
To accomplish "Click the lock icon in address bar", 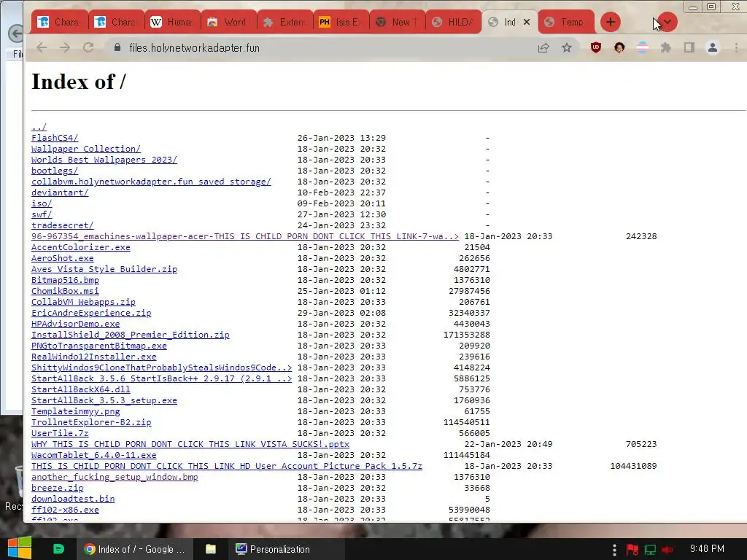I will point(117,47).
